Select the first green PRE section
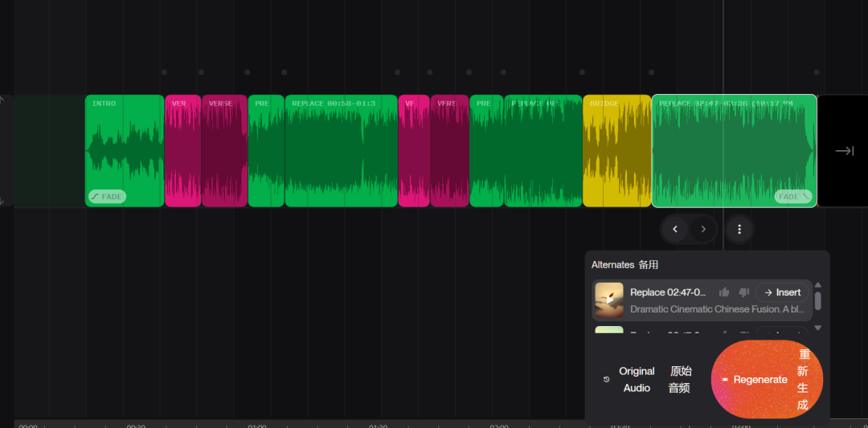The image size is (868, 428). 266,151
